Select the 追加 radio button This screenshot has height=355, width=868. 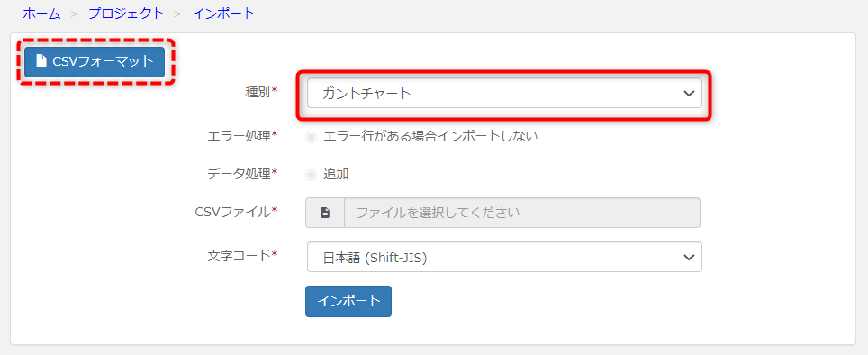click(312, 175)
